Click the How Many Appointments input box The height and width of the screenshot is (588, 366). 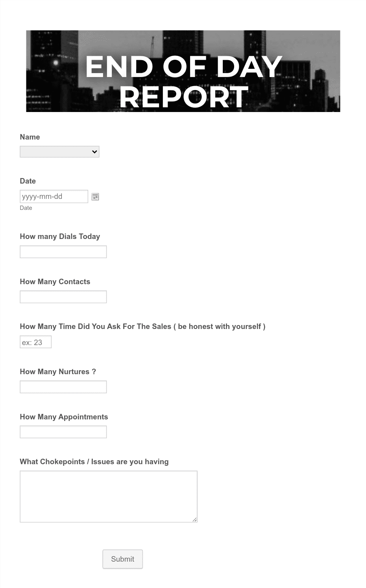pyautogui.click(x=63, y=432)
